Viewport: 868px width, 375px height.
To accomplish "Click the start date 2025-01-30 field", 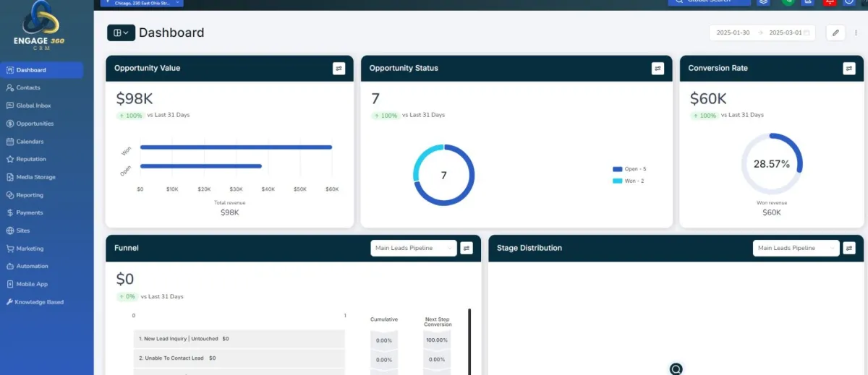I will tap(733, 33).
